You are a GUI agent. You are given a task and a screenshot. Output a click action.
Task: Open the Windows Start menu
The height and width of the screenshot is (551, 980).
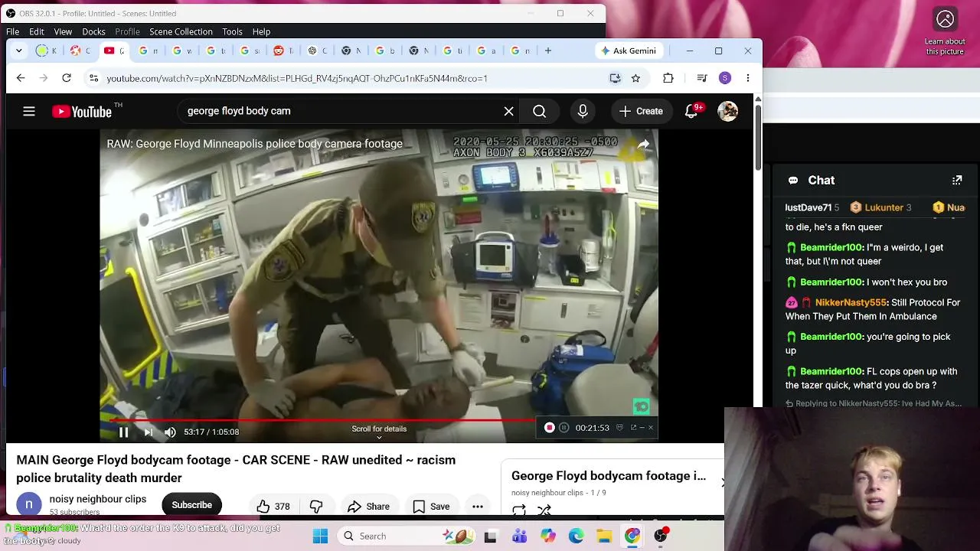coord(320,536)
